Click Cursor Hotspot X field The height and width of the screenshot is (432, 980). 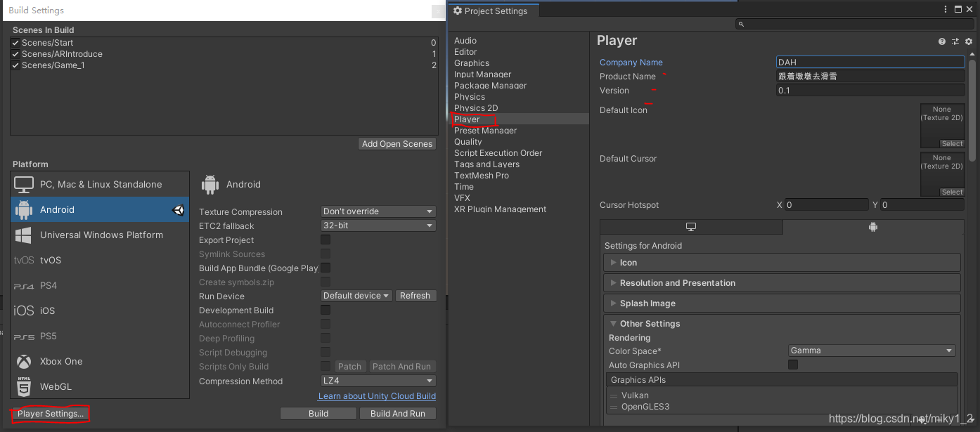click(x=827, y=205)
